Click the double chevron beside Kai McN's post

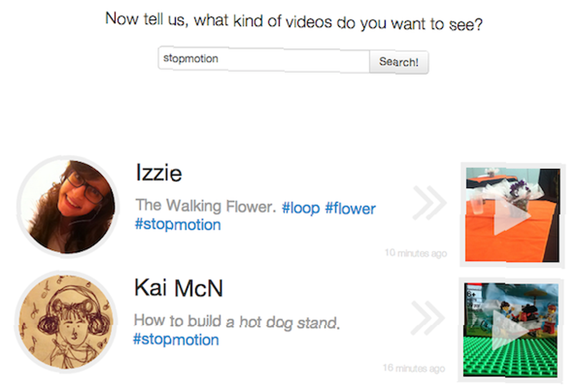click(427, 318)
